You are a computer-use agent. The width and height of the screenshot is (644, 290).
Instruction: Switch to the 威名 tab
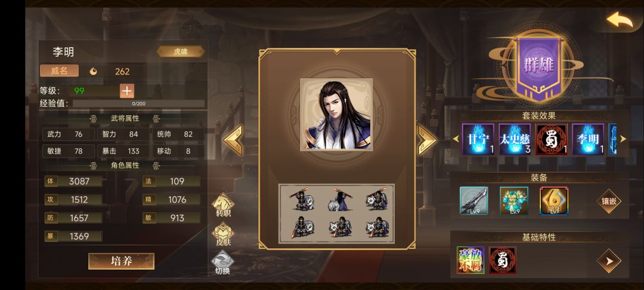pos(59,70)
